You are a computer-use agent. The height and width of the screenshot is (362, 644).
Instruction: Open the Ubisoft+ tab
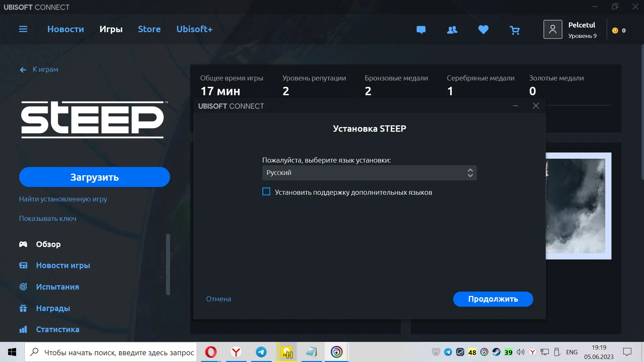[195, 29]
